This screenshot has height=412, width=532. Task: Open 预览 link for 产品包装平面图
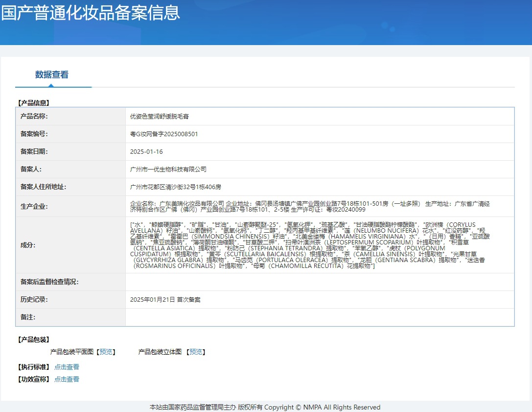pos(106,352)
